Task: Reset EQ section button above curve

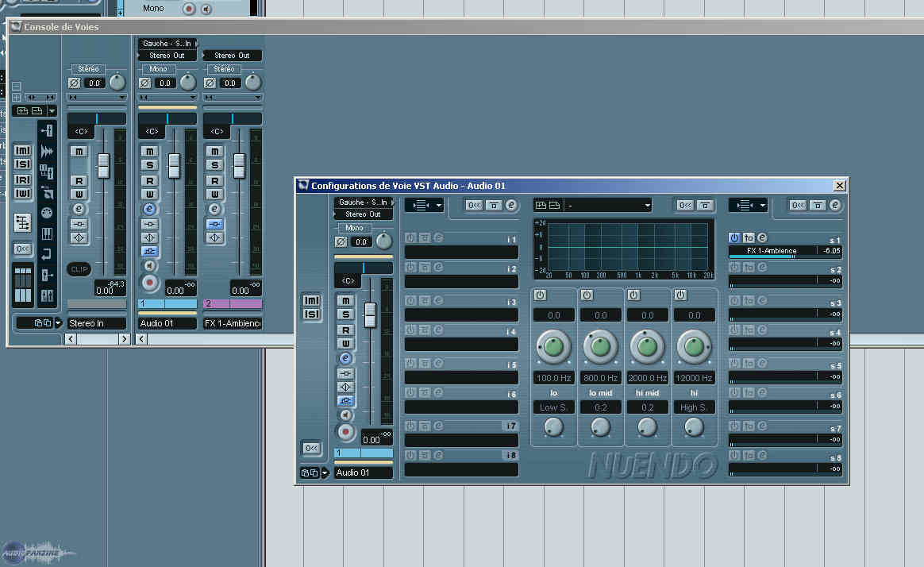Action: 685,205
